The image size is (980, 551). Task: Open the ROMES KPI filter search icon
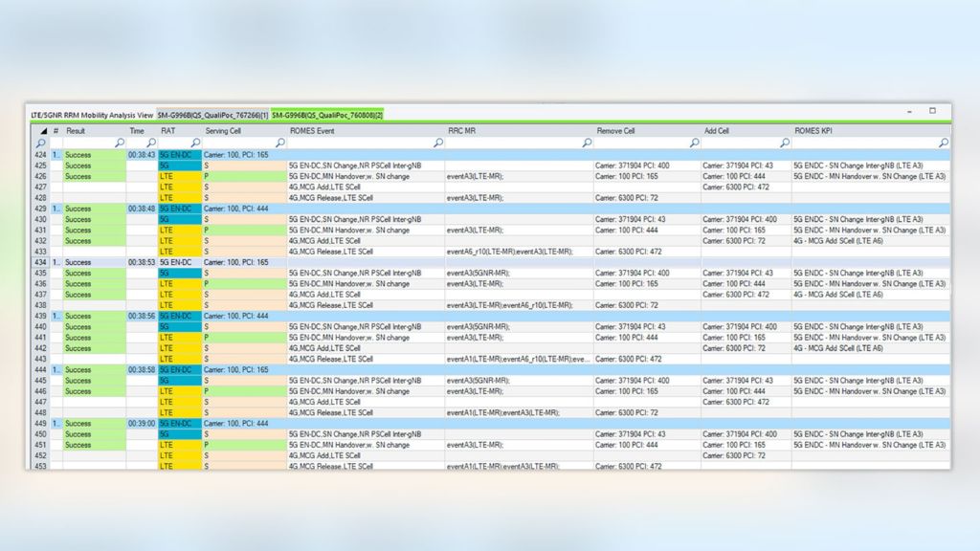pyautogui.click(x=945, y=141)
